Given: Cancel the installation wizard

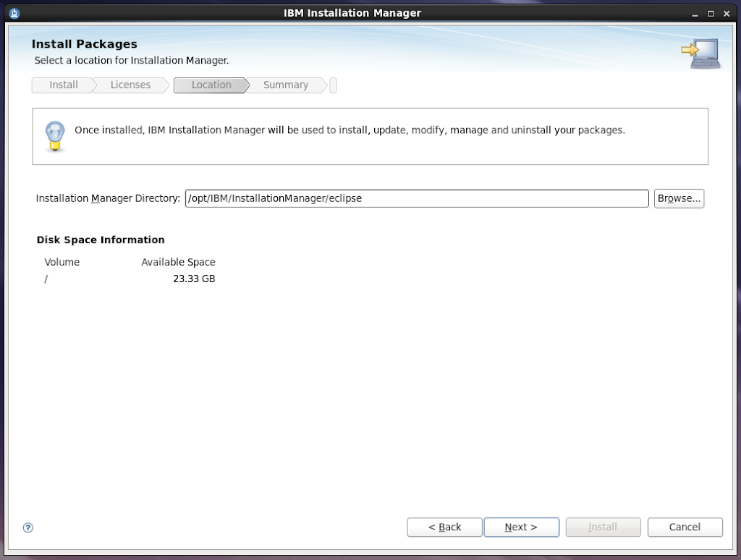Looking at the screenshot, I should 685,527.
